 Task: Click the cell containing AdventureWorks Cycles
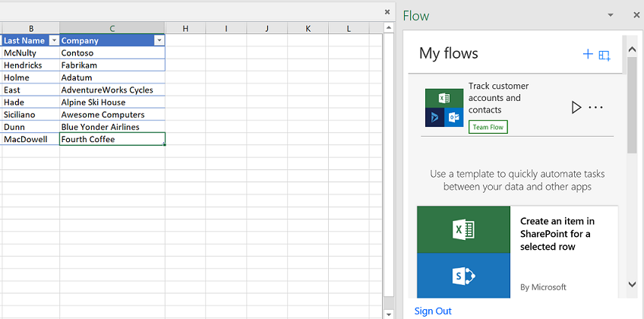pyautogui.click(x=112, y=90)
